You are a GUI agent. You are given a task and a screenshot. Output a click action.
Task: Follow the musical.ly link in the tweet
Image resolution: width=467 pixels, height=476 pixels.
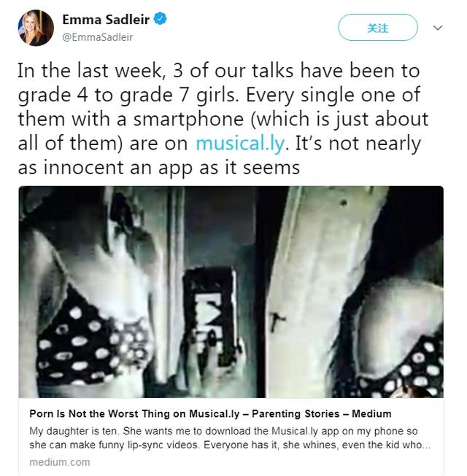[x=239, y=141]
